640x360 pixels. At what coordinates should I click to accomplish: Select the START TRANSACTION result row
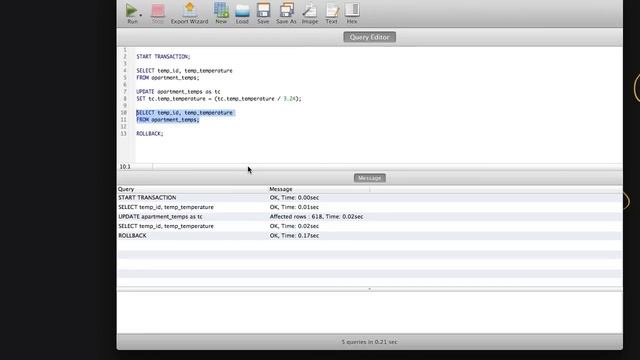point(369,198)
